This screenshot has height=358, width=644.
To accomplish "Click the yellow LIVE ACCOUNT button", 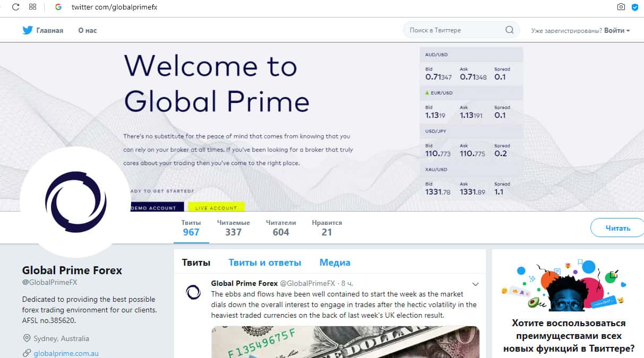I will coord(216,207).
